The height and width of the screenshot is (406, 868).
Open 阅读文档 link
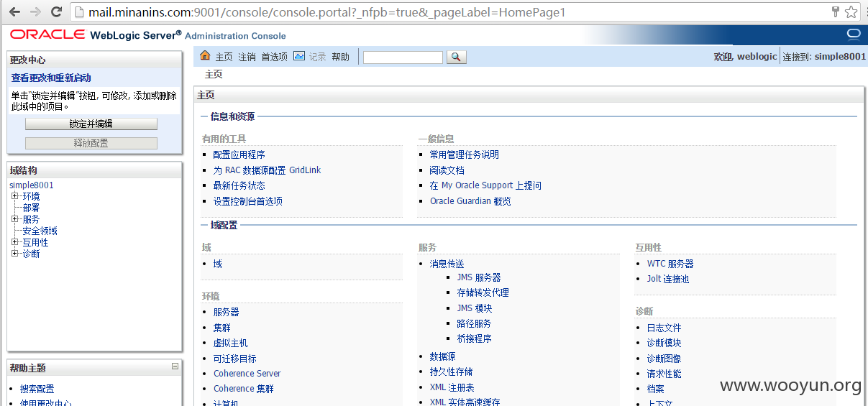(x=447, y=170)
